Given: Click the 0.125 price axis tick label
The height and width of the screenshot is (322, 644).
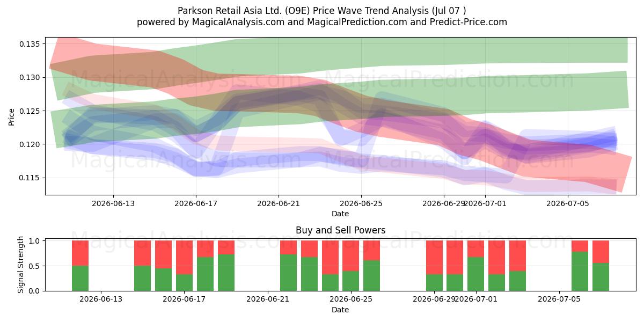Looking at the screenshot, I should tap(30, 111).
